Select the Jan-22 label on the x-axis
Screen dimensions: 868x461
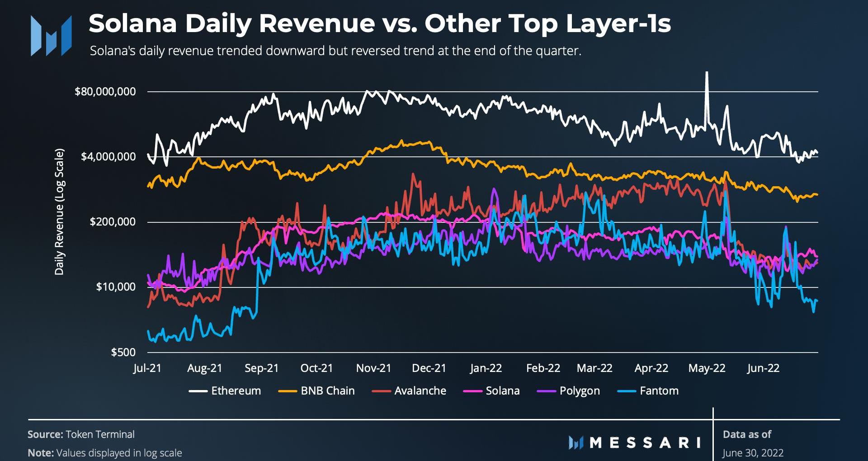486,368
